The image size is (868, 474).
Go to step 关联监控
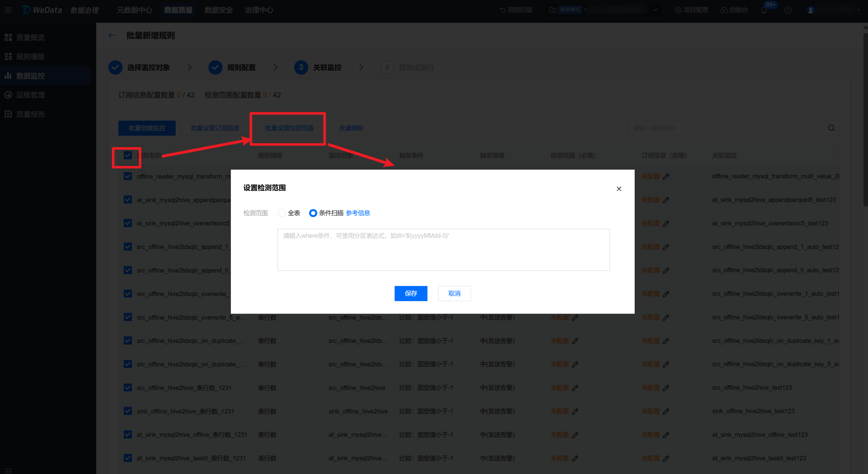318,67
